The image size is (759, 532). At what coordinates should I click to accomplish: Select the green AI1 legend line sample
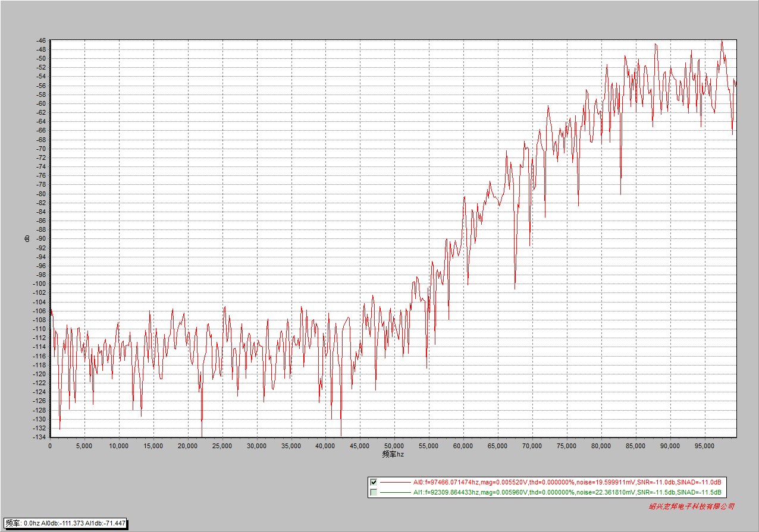coord(394,492)
